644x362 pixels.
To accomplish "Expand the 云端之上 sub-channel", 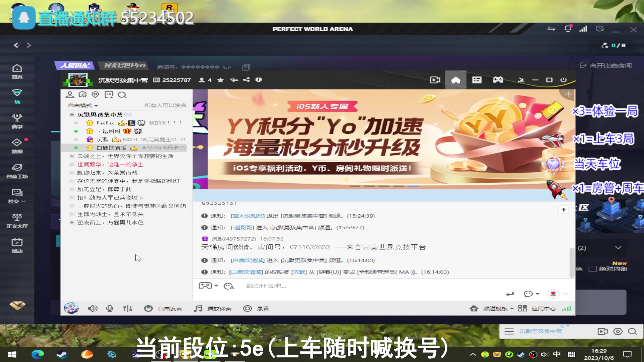I will (x=71, y=156).
